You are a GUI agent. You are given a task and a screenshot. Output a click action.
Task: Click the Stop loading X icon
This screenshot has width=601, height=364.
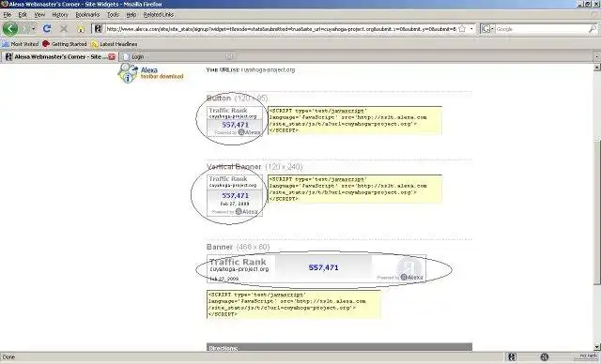(64, 29)
